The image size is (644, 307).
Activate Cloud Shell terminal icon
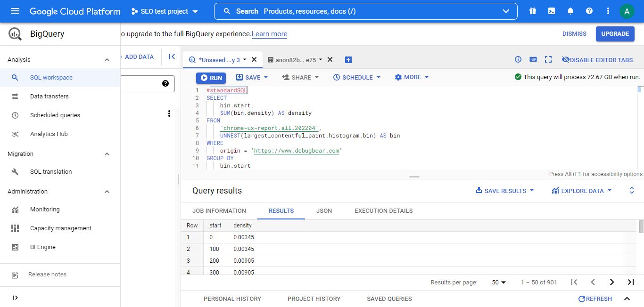[x=552, y=11]
